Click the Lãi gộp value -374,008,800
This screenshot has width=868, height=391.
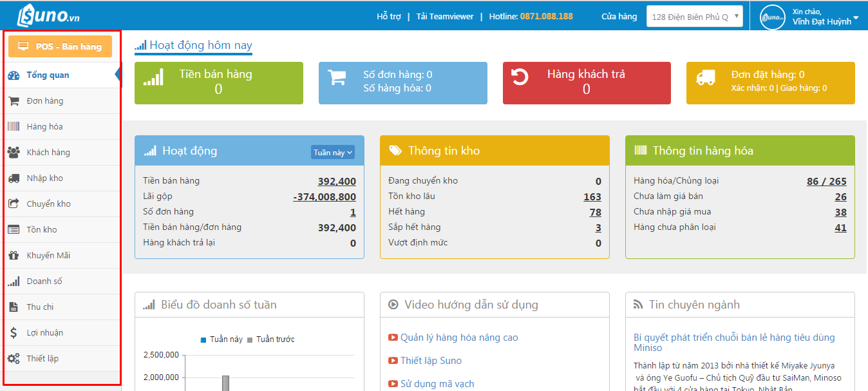pyautogui.click(x=325, y=197)
